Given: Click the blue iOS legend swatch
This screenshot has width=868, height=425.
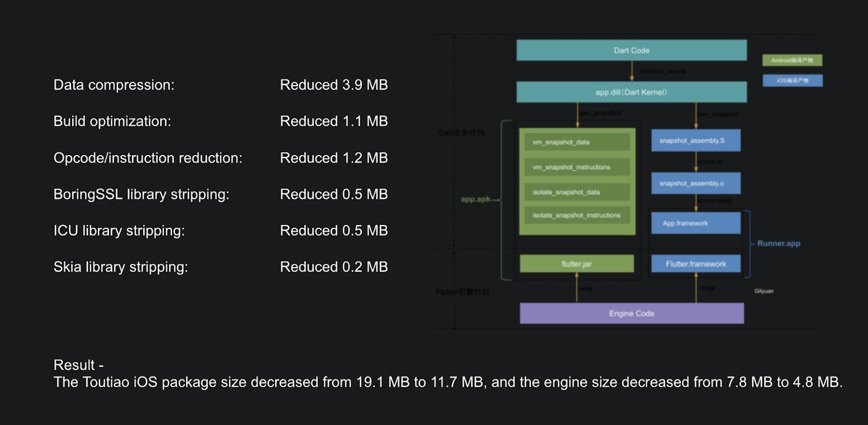Looking at the screenshot, I should pyautogui.click(x=792, y=81).
